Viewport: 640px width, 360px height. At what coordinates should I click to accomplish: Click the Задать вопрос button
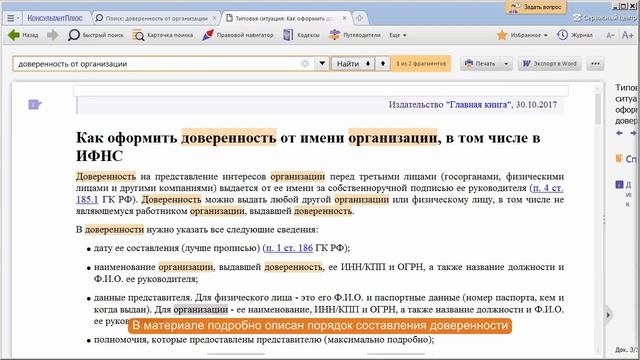[x=536, y=7]
